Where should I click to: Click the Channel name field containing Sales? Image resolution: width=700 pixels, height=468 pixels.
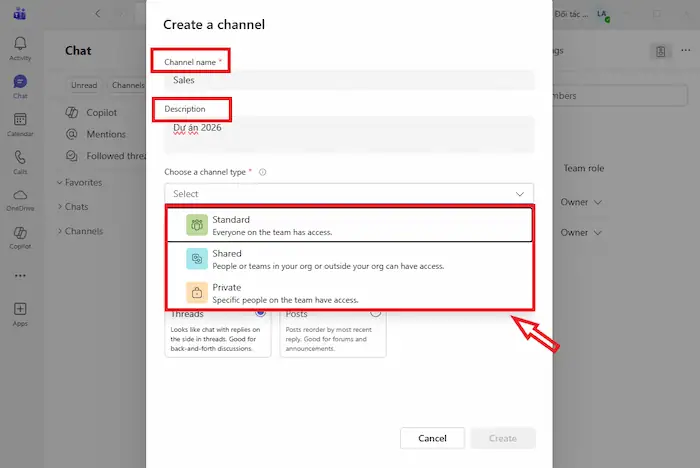coord(348,80)
